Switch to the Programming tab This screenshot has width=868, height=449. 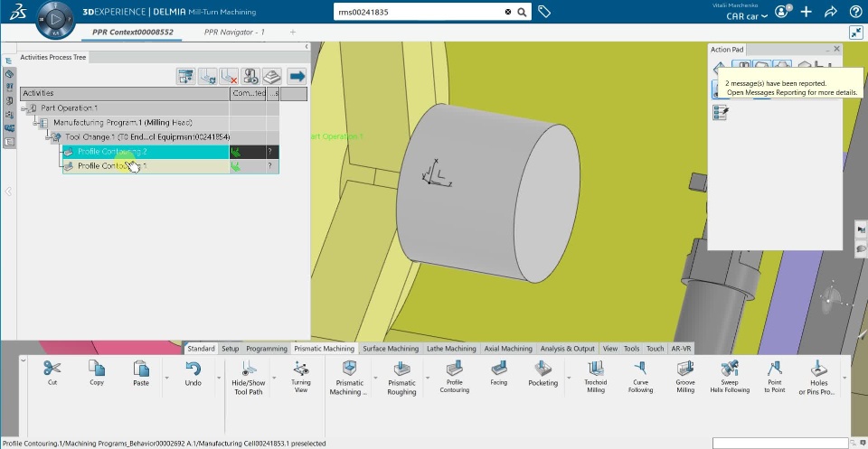267,349
